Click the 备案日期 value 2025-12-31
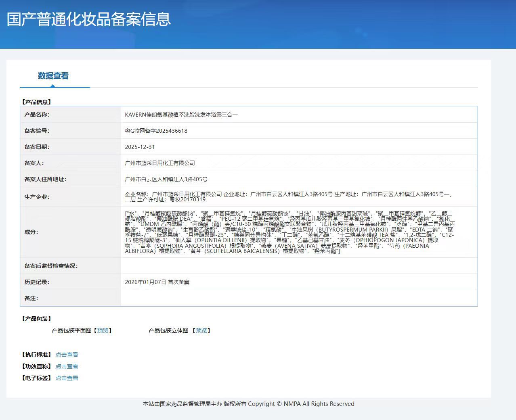This screenshot has width=516, height=420. pos(140,147)
